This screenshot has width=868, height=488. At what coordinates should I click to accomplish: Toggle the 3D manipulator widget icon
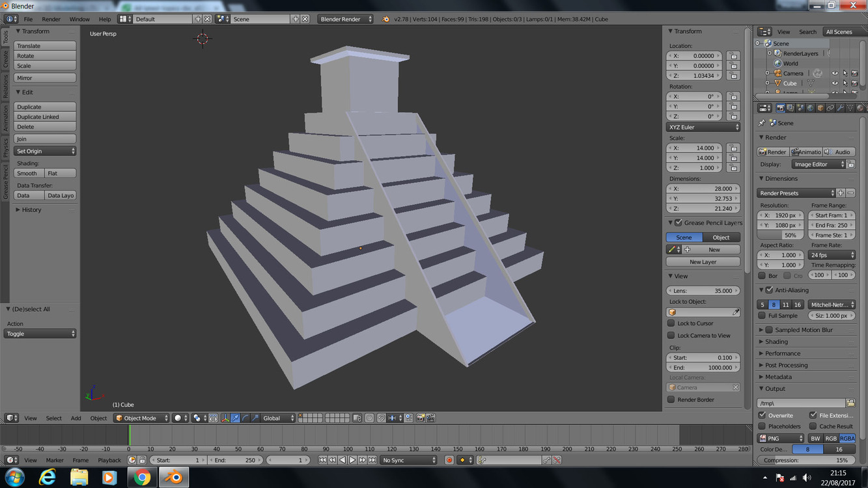tap(225, 418)
